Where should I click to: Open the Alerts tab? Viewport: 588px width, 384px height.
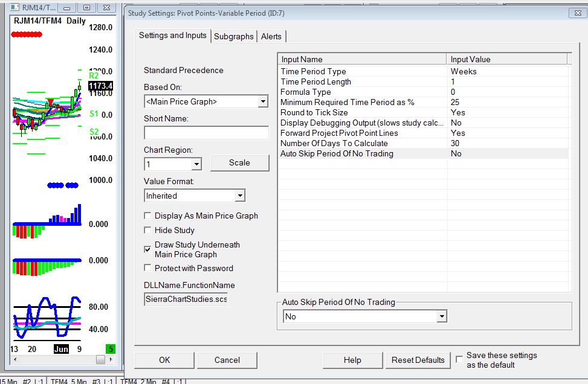coord(271,36)
